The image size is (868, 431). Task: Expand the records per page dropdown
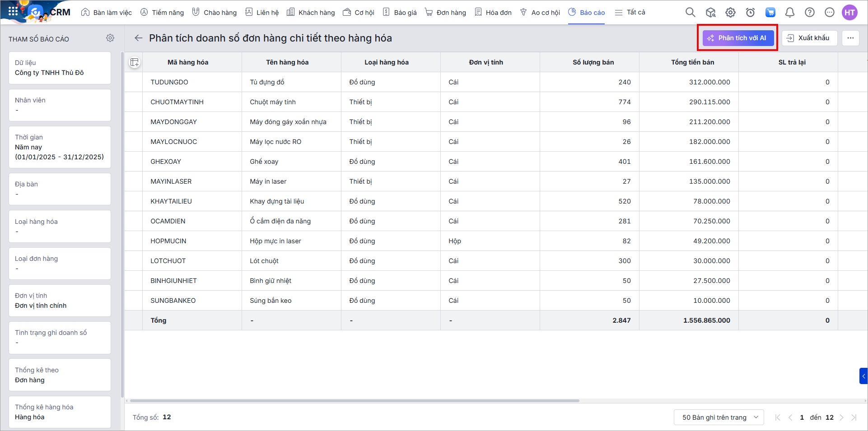719,417
